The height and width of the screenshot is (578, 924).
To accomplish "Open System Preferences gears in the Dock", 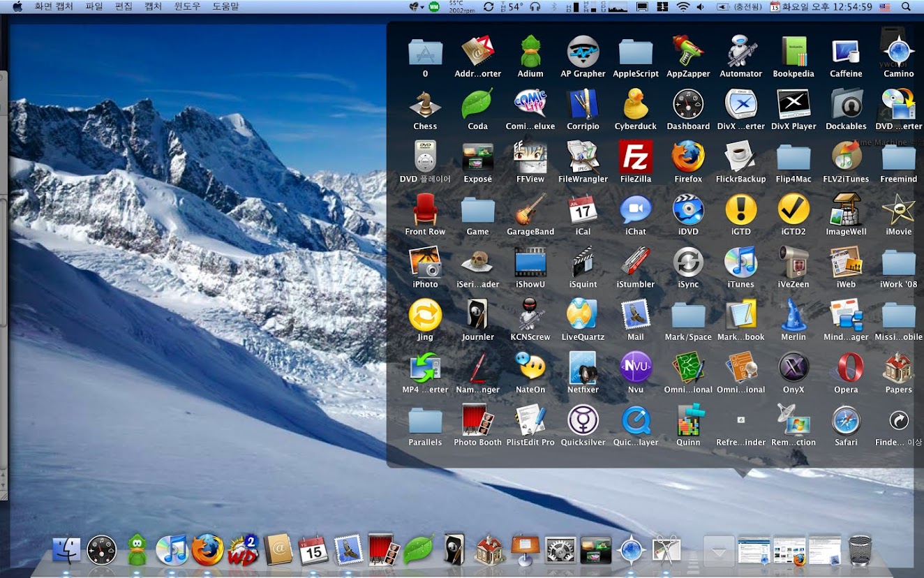I will (560, 550).
